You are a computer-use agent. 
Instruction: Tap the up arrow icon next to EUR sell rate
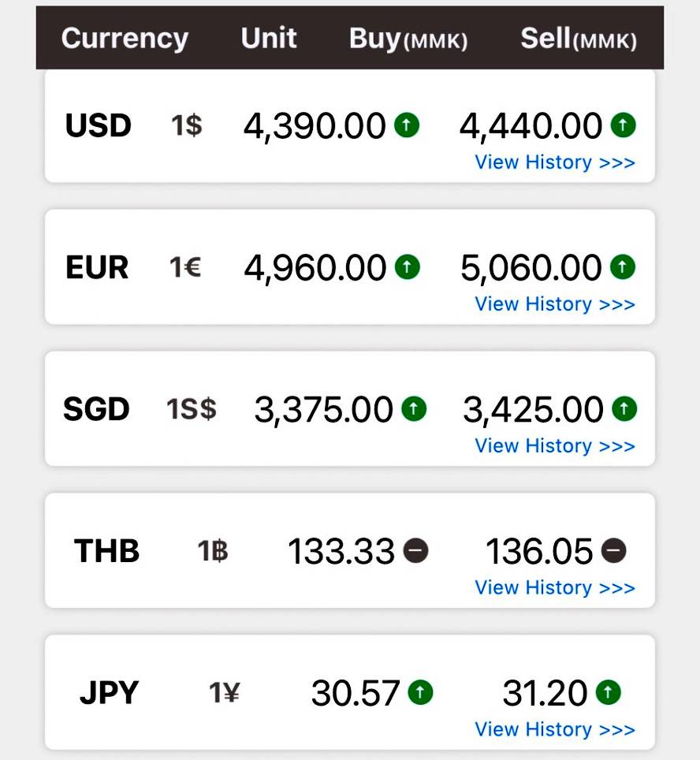pyautogui.click(x=623, y=266)
